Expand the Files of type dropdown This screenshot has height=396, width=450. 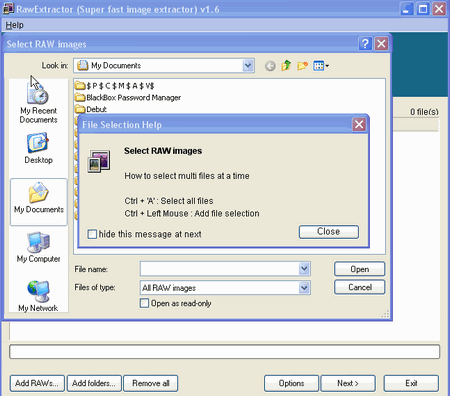[304, 288]
